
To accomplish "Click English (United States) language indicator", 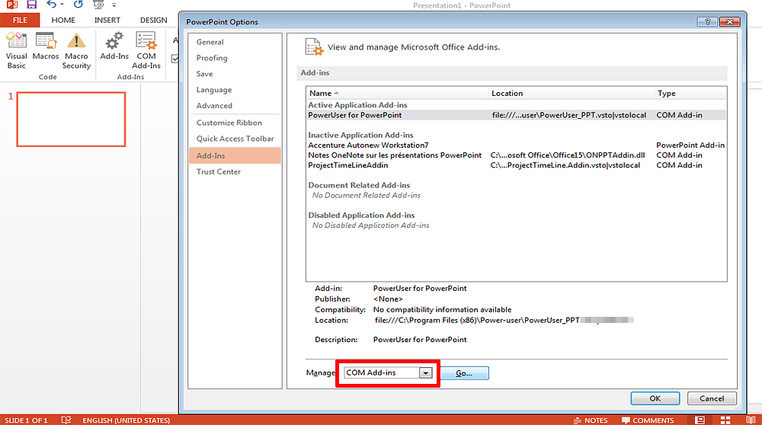I will click(126, 420).
